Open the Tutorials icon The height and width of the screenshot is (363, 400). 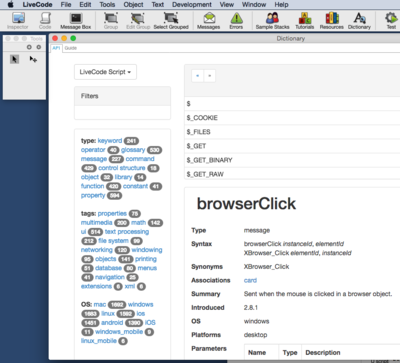305,20
